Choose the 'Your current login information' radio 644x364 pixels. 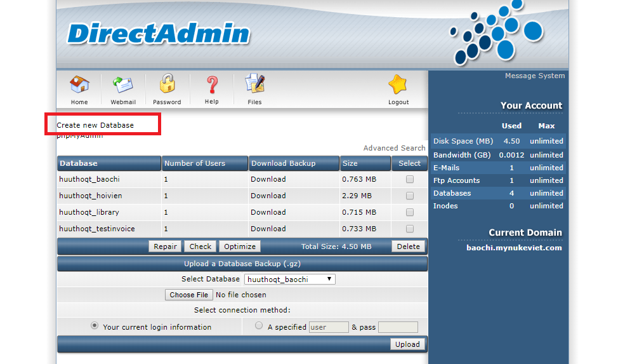pyautogui.click(x=95, y=326)
